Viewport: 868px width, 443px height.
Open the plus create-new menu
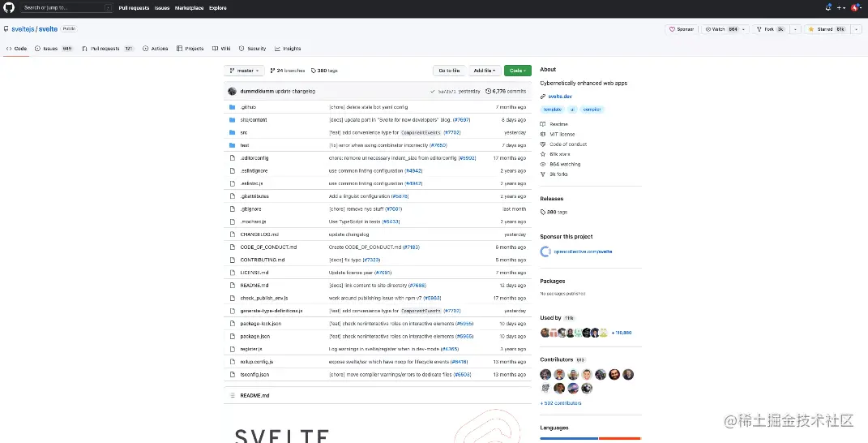coord(841,8)
